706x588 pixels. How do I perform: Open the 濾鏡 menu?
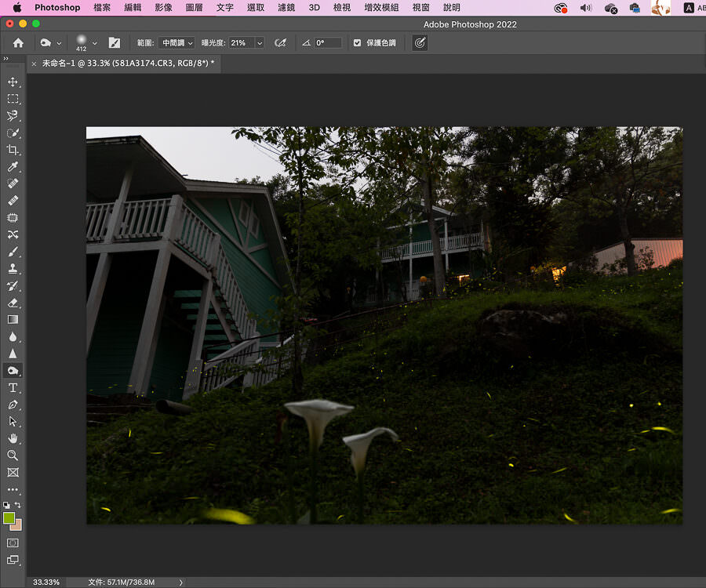(286, 8)
